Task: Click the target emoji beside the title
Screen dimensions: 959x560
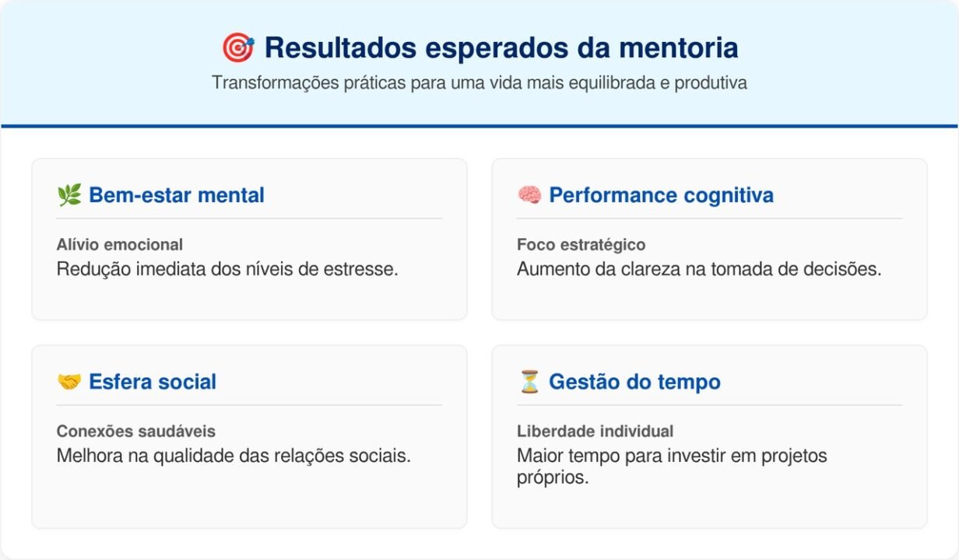Action: (237, 48)
